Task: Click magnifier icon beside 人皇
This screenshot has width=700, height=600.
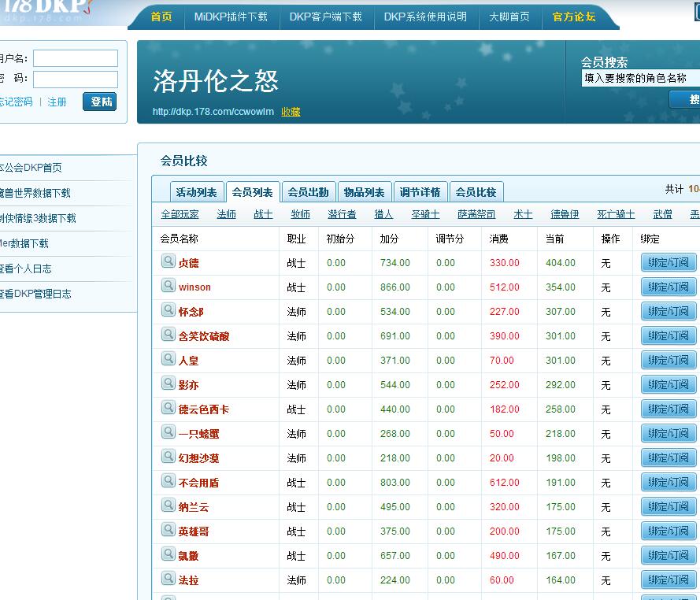Action: pos(168,359)
